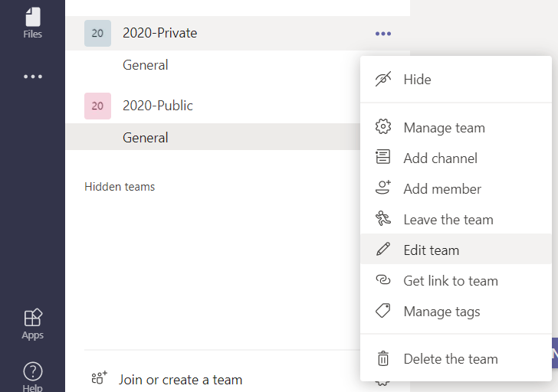The image size is (558, 392).
Task: Click the Help question mark icon
Action: (x=32, y=374)
